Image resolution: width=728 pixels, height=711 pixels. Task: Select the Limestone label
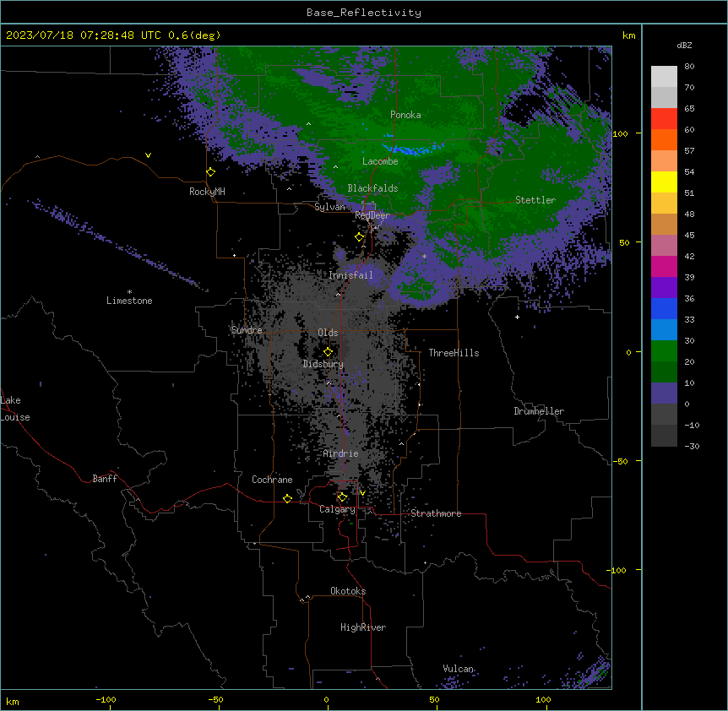(x=129, y=301)
